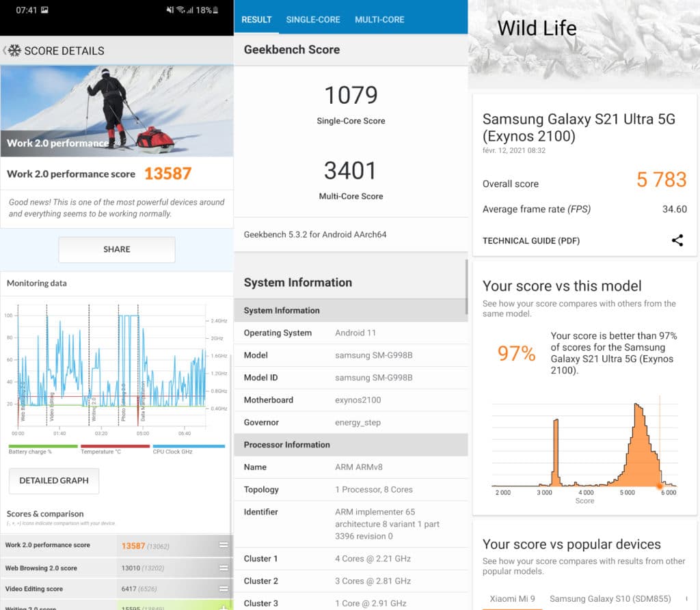Tap the 1079 single-core score
The image size is (700, 610).
point(351,95)
